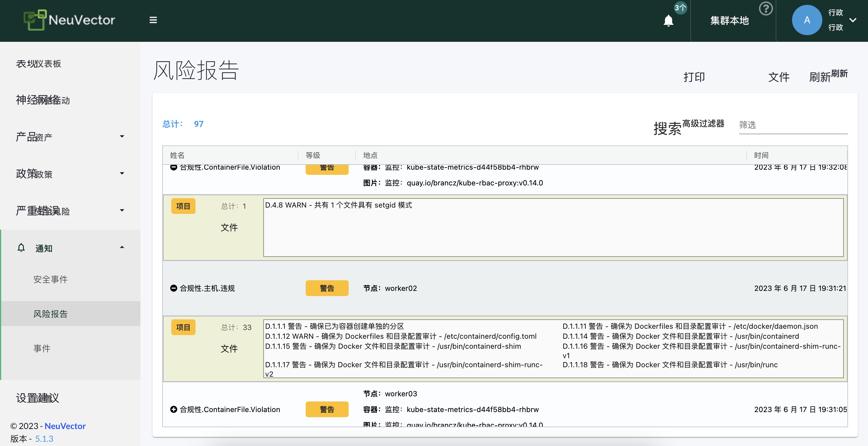Sort by the 等级 level column header
The width and height of the screenshot is (868, 446).
point(313,155)
